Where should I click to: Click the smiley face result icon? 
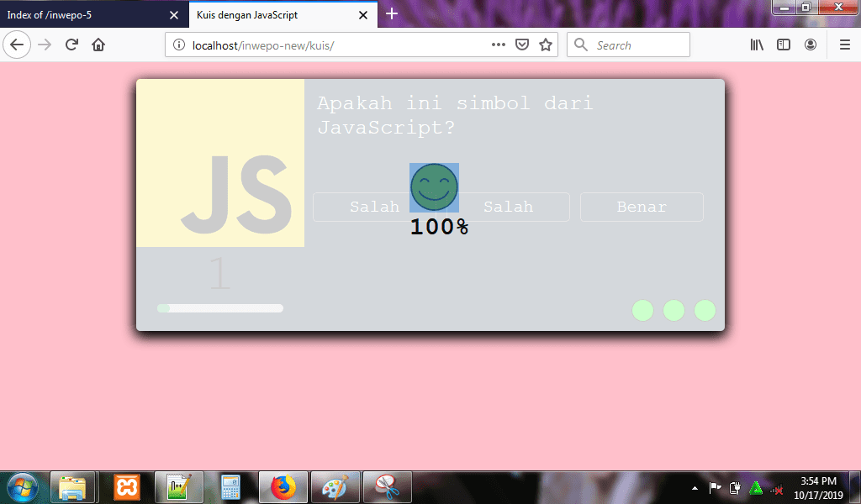pos(435,187)
